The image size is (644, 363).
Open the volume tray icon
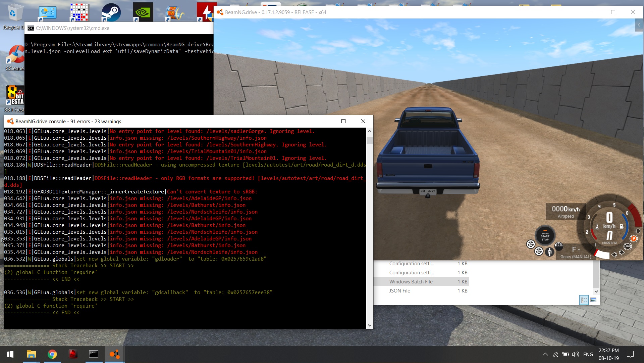(x=576, y=354)
